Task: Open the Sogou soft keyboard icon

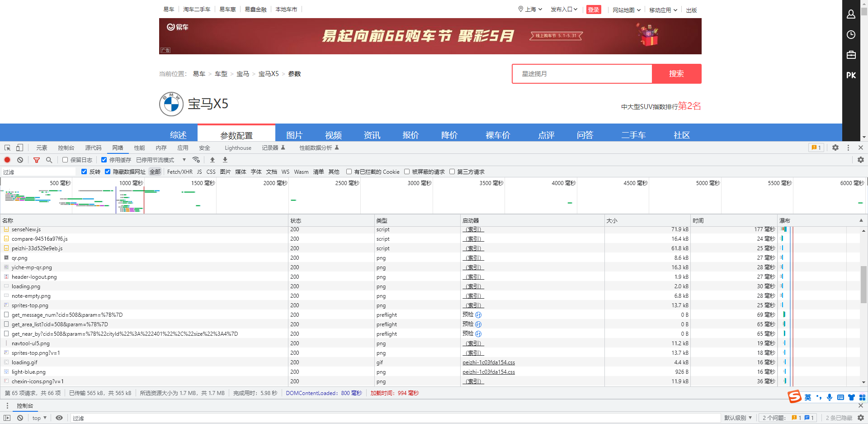Action: (x=840, y=397)
